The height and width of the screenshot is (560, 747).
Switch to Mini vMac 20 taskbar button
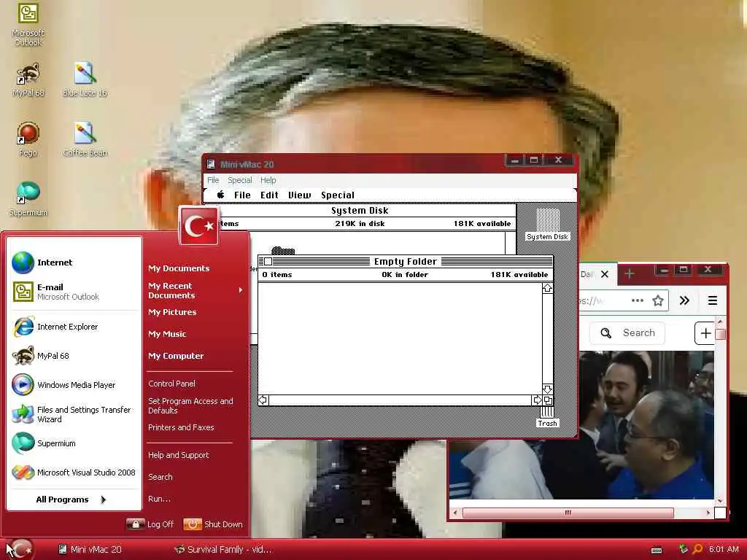[90, 550]
